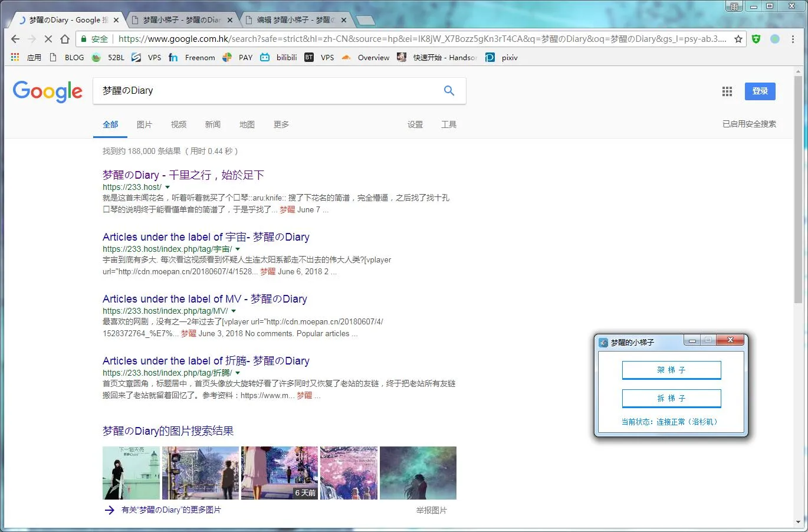Open the 更多 search categories dropdown
The image size is (808, 532).
(x=281, y=124)
